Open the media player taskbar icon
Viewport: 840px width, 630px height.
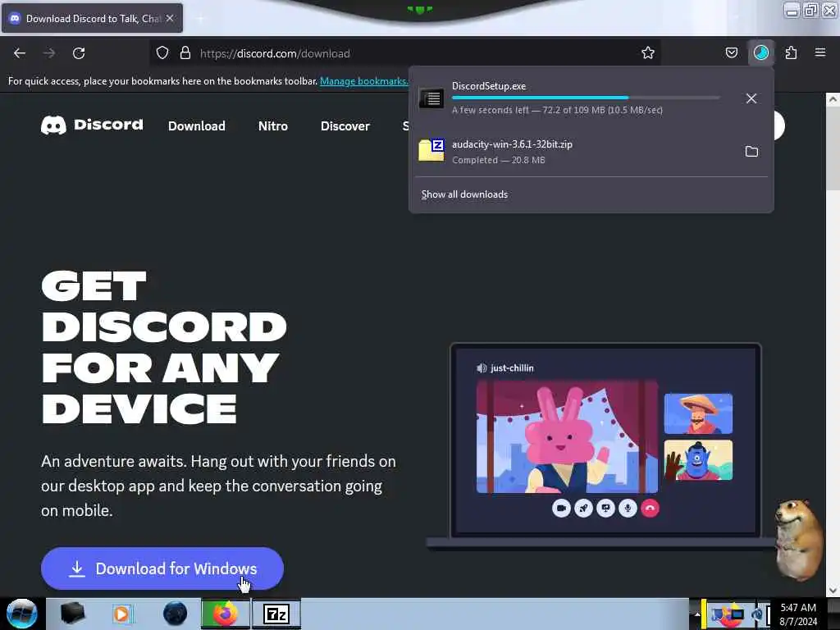(x=121, y=614)
